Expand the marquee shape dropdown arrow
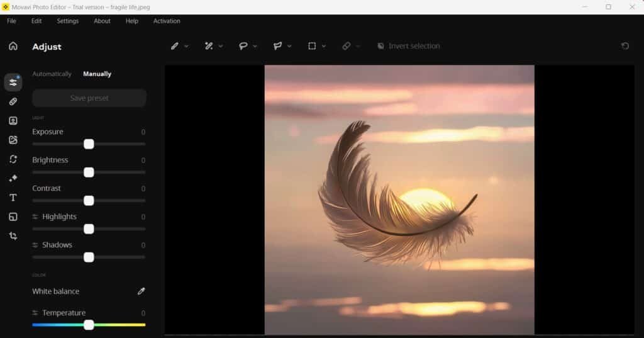Image resolution: width=644 pixels, height=338 pixels. 324,46
